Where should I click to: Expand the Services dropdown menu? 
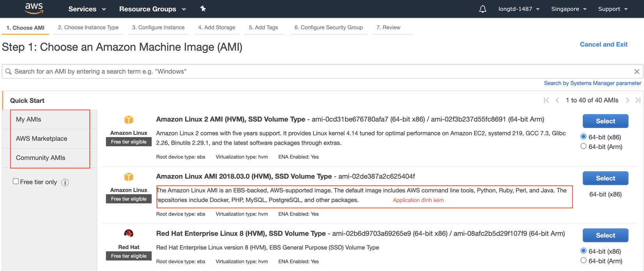point(87,9)
